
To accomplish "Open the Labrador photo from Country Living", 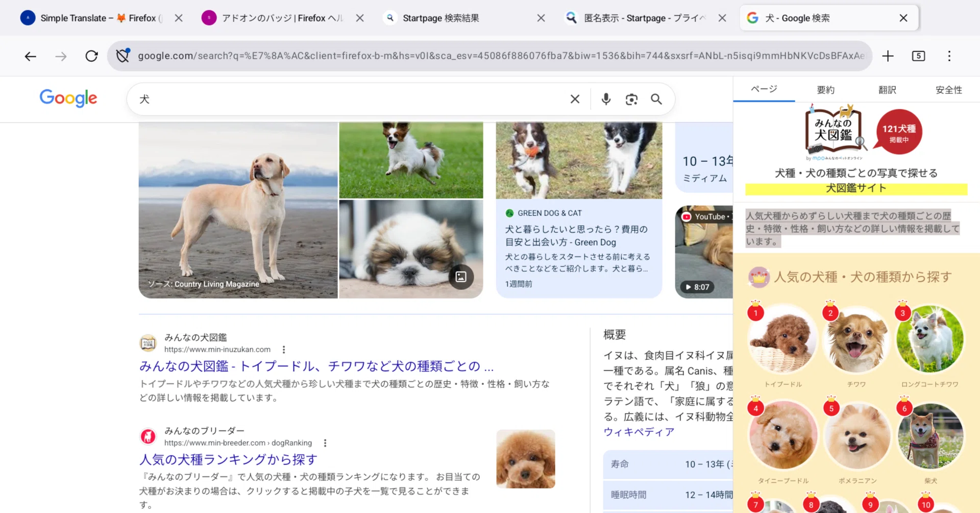I will click(x=238, y=210).
